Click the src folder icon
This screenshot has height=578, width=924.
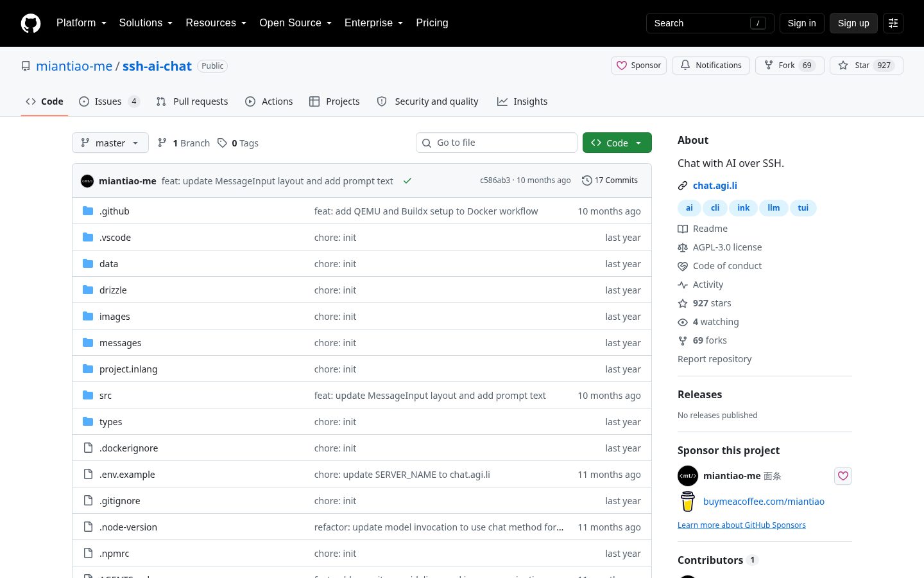(x=88, y=396)
